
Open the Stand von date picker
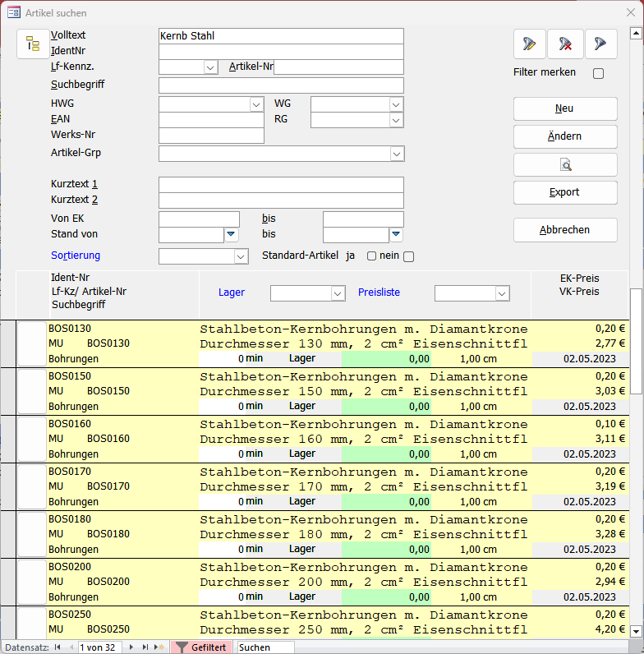(x=231, y=235)
